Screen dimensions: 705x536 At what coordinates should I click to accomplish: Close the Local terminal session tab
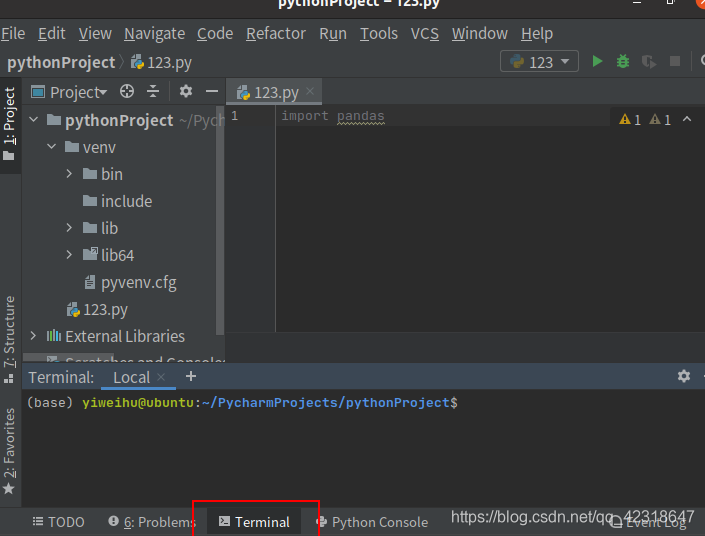(161, 377)
